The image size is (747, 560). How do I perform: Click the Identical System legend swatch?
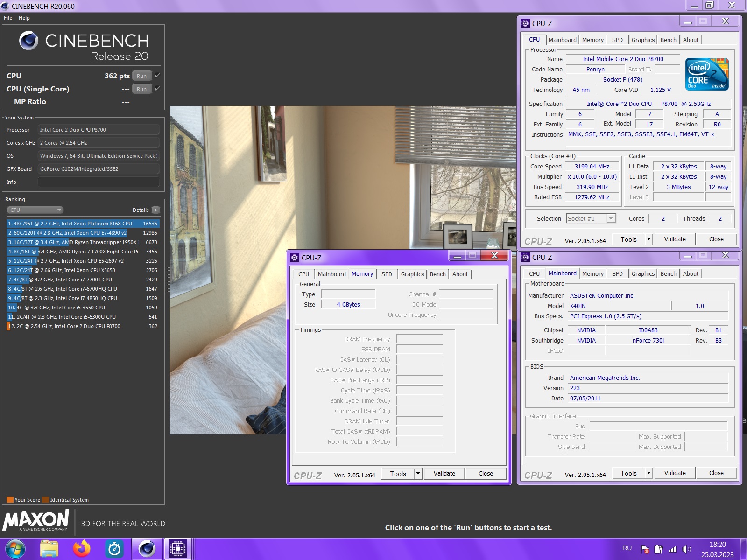tap(45, 500)
